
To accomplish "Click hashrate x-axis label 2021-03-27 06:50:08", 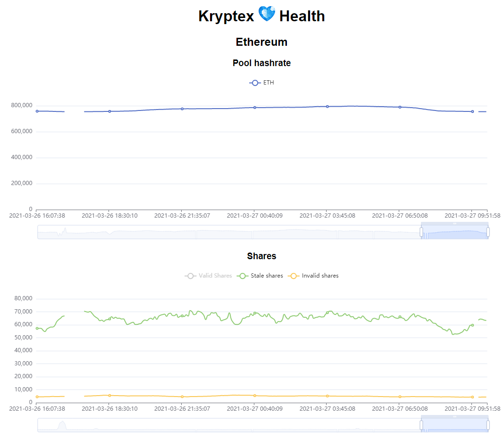I will (400, 215).
